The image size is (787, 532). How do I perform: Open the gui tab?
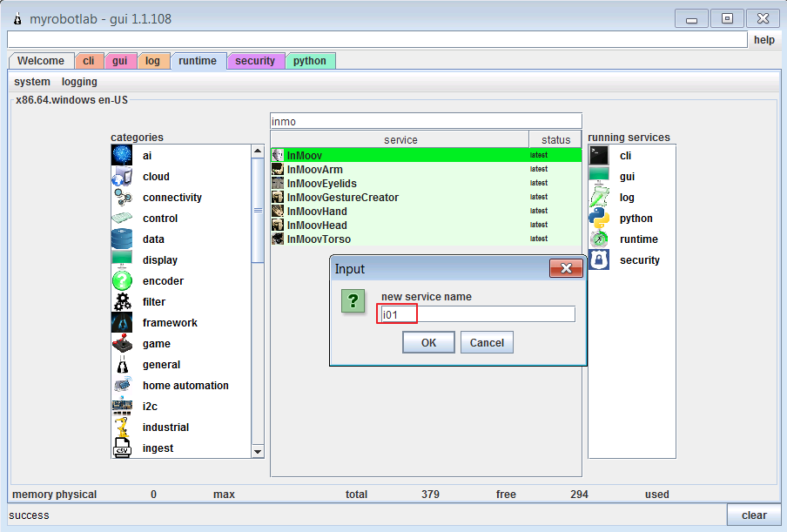point(120,61)
